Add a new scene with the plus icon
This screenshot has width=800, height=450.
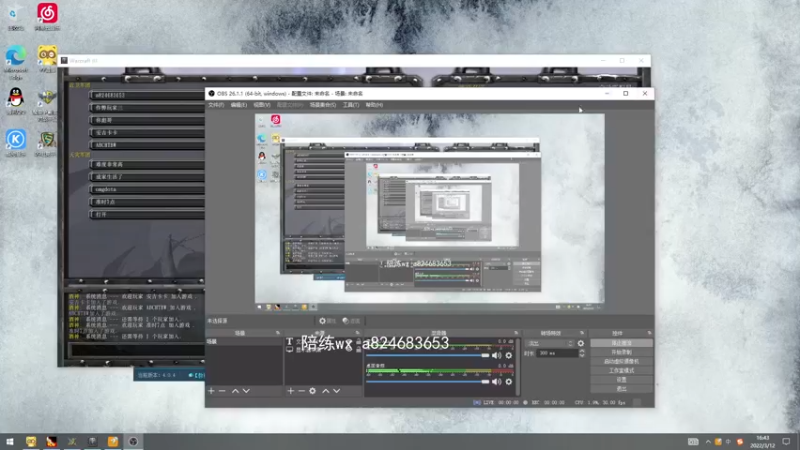pos(211,391)
